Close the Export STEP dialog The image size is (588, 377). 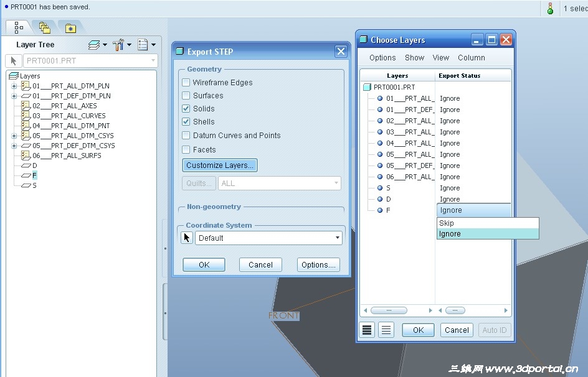(341, 51)
